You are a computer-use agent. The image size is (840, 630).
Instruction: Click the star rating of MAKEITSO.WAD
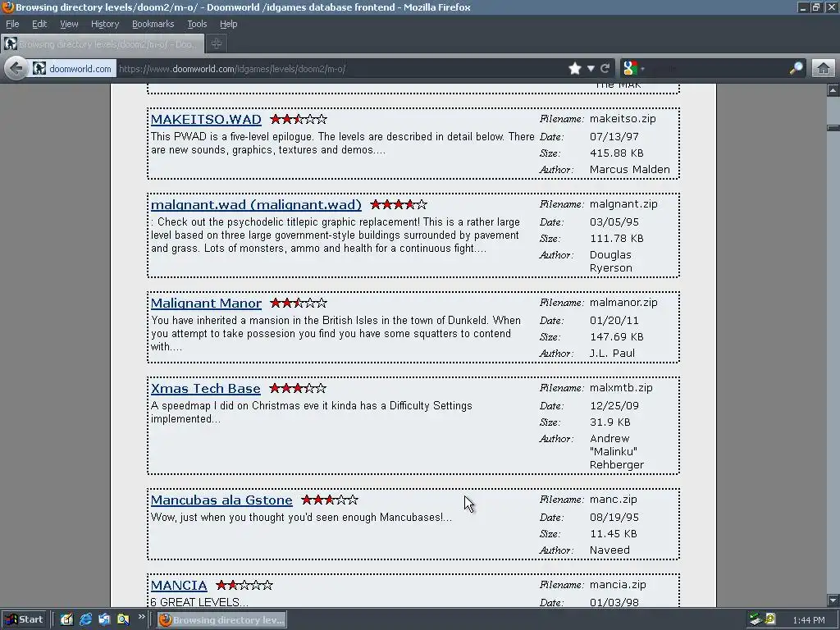[299, 119]
